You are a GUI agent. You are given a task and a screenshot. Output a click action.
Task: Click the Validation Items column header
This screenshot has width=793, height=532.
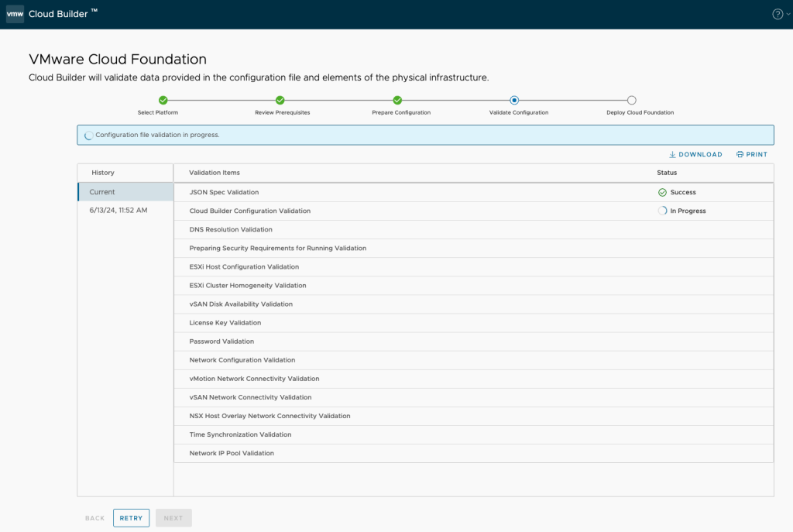pyautogui.click(x=215, y=173)
